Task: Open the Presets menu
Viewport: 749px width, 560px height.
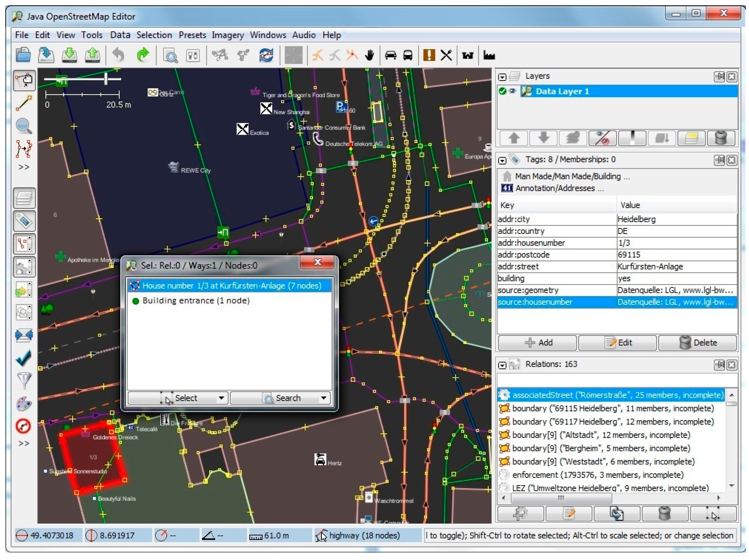Action: pos(192,35)
